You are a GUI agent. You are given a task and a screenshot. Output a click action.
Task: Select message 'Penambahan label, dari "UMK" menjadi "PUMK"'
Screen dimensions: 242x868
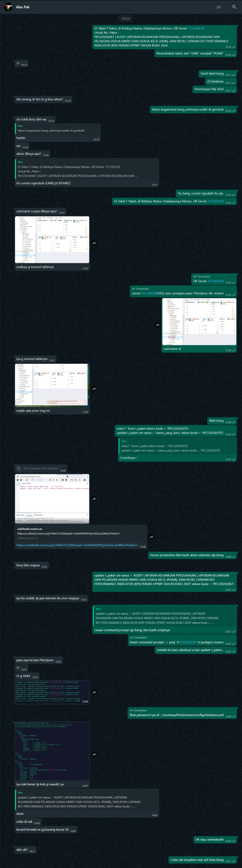(196, 54)
